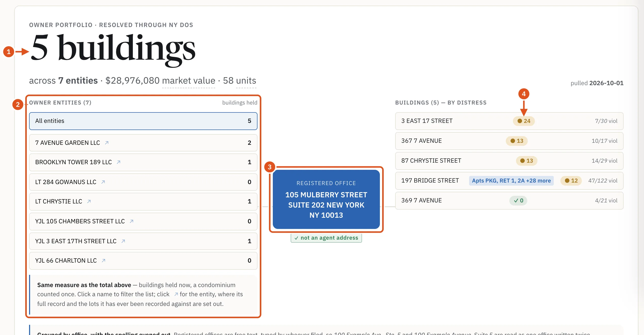Filter list by LT 284 GOWANUS LLC name

tap(66, 182)
